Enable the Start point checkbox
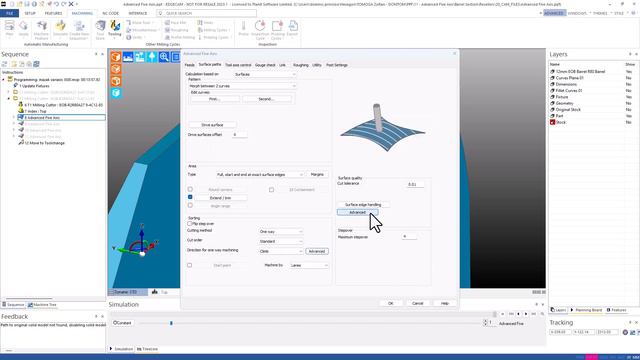The width and height of the screenshot is (640, 360). click(x=189, y=265)
